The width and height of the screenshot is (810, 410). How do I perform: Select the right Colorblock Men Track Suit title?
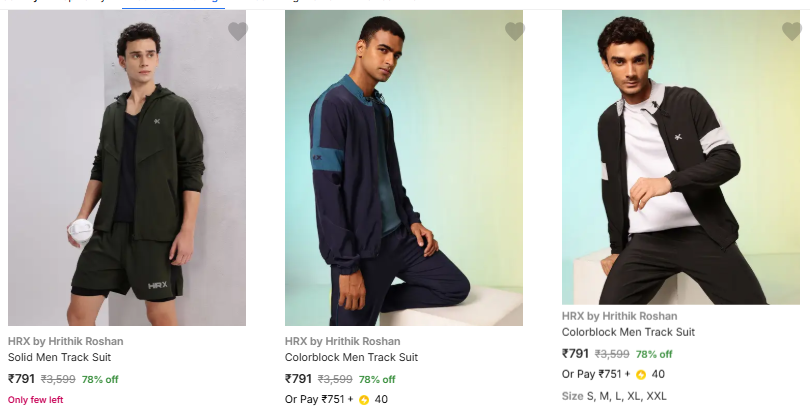click(x=628, y=332)
